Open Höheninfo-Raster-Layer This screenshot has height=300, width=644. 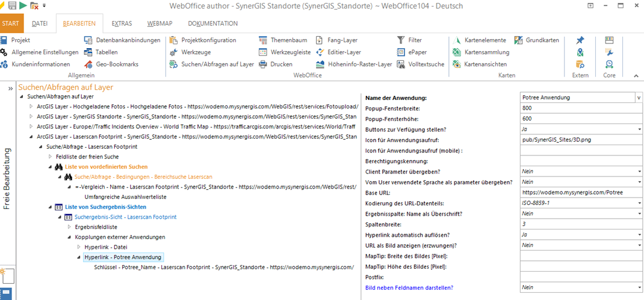[x=354, y=64]
